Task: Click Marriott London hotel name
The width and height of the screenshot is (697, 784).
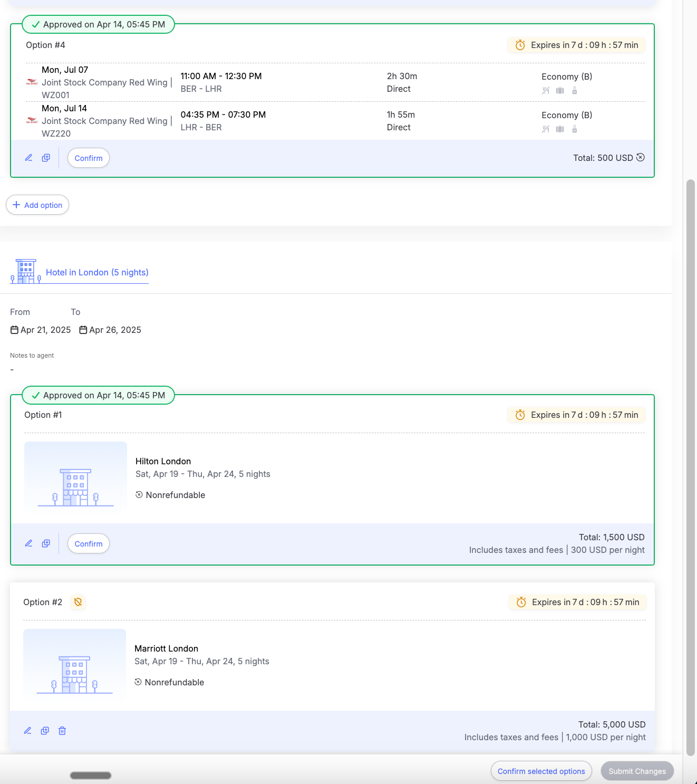Action: (167, 648)
